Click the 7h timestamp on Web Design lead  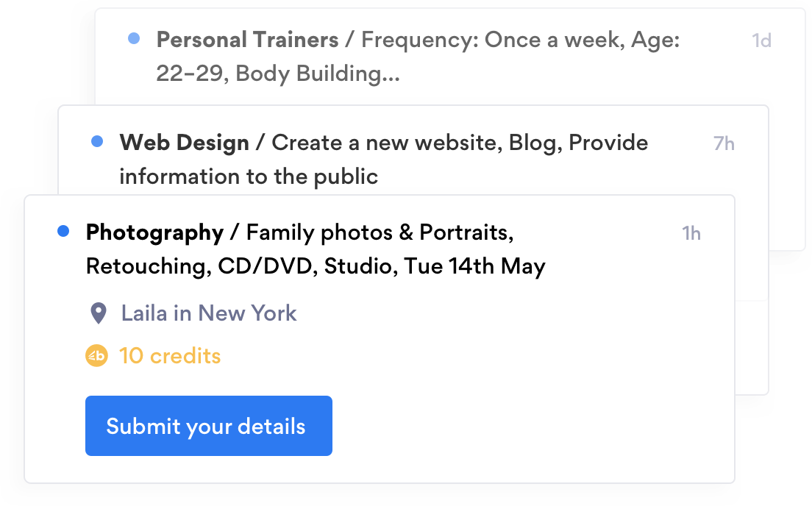pos(724,143)
